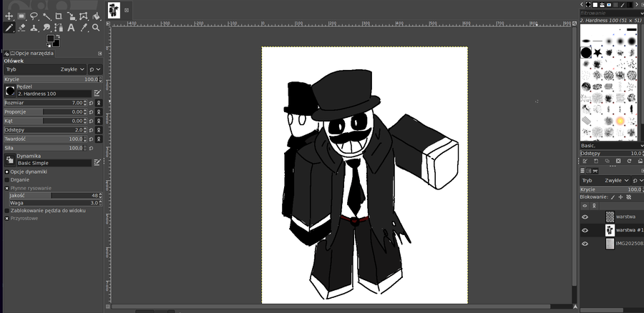644x313 pixels.
Task: Switch to the Paths tab icon
Action: [595, 171]
